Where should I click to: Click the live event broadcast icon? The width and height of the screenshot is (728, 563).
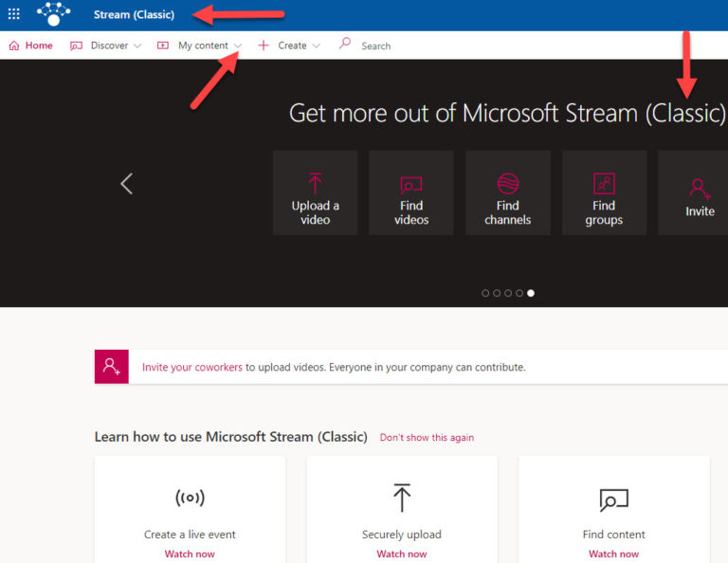tap(190, 498)
